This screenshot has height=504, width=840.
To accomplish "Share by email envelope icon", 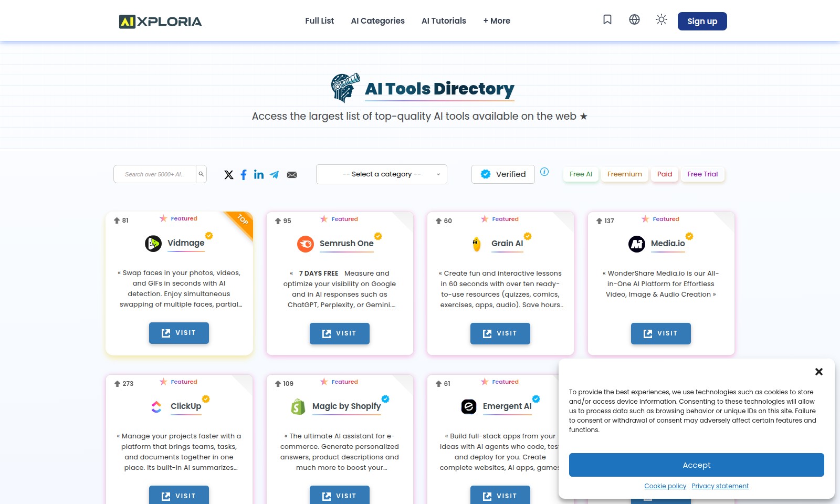I will point(292,175).
